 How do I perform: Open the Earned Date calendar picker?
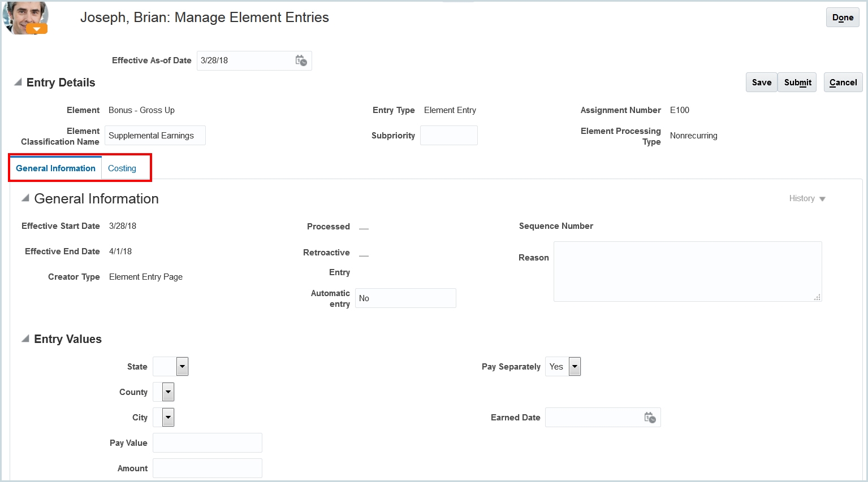pyautogui.click(x=650, y=417)
